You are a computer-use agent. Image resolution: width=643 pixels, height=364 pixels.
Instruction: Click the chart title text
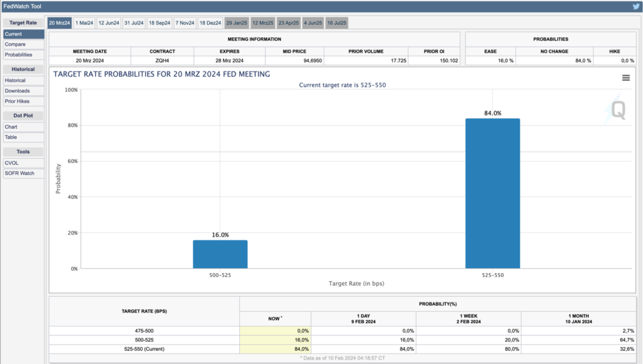pyautogui.click(x=161, y=74)
